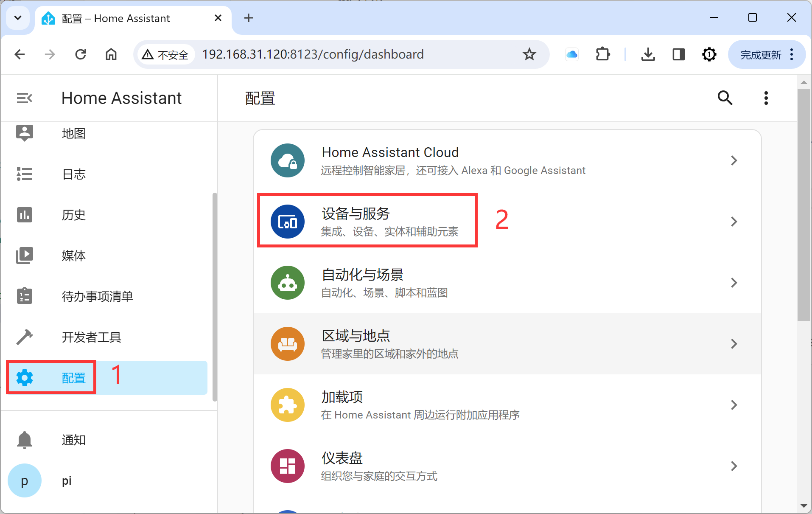
Task: Expand the 仪表盘 row chevron
Action: [734, 466]
